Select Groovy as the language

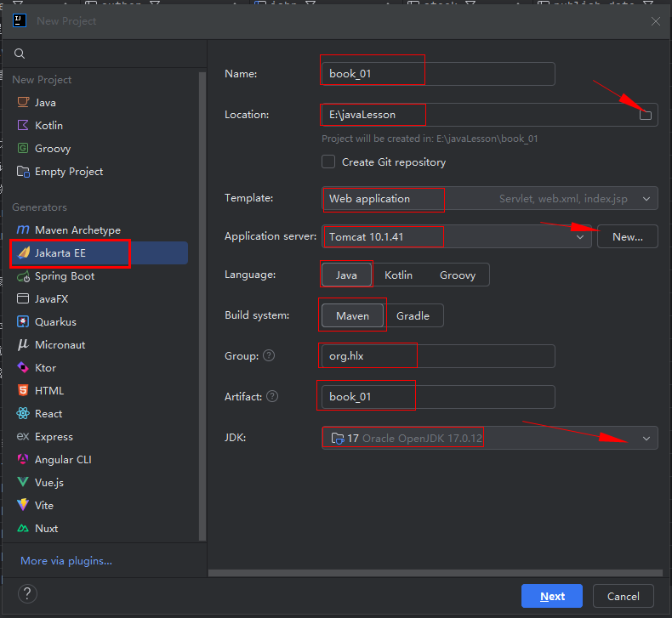(458, 275)
